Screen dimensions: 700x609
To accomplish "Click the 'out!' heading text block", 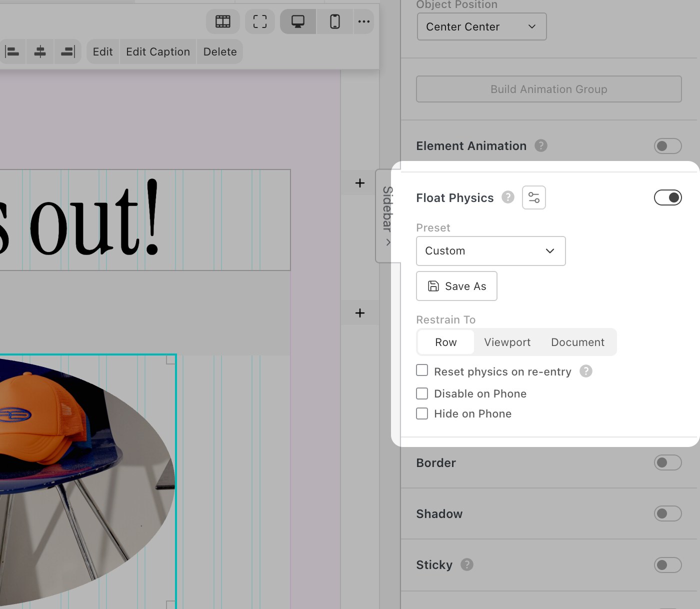I will [x=145, y=220].
